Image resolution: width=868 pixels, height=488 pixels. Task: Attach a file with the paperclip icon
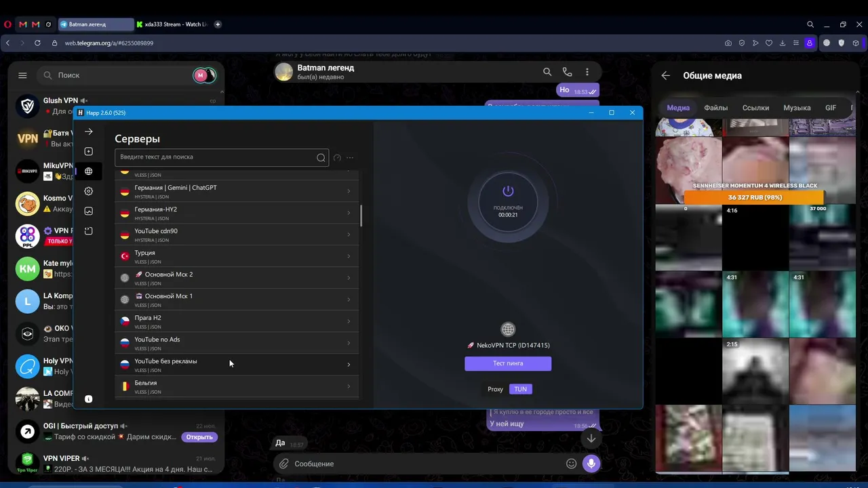point(284,464)
